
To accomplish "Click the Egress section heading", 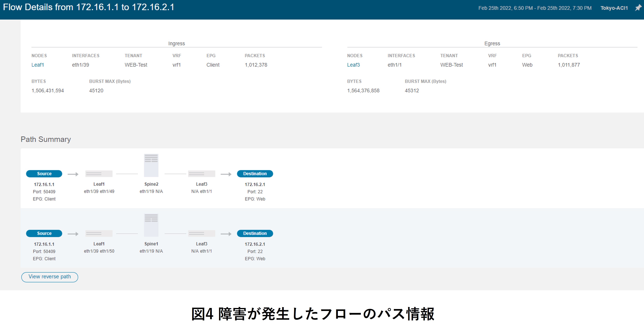I will (492, 43).
